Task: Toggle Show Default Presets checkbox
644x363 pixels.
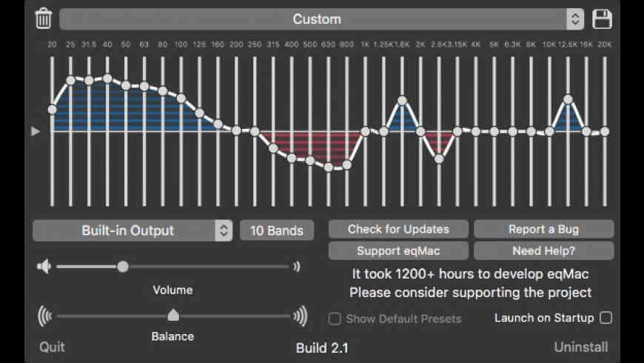Action: pos(335,319)
